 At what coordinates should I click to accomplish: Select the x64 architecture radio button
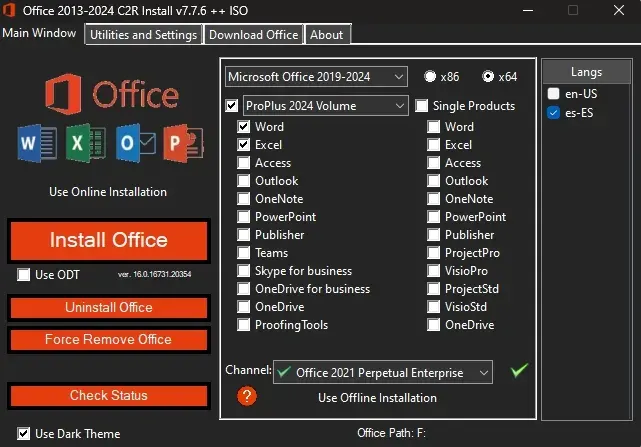[x=488, y=76]
